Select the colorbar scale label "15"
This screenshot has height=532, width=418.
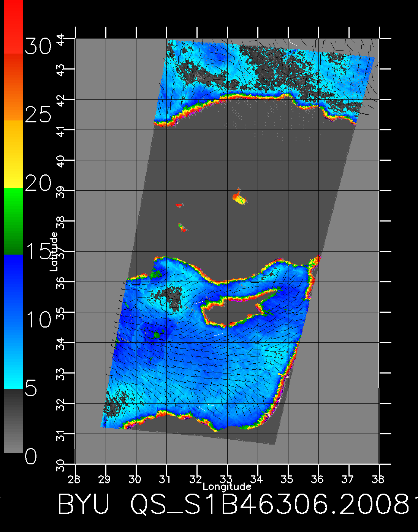pos(38,250)
